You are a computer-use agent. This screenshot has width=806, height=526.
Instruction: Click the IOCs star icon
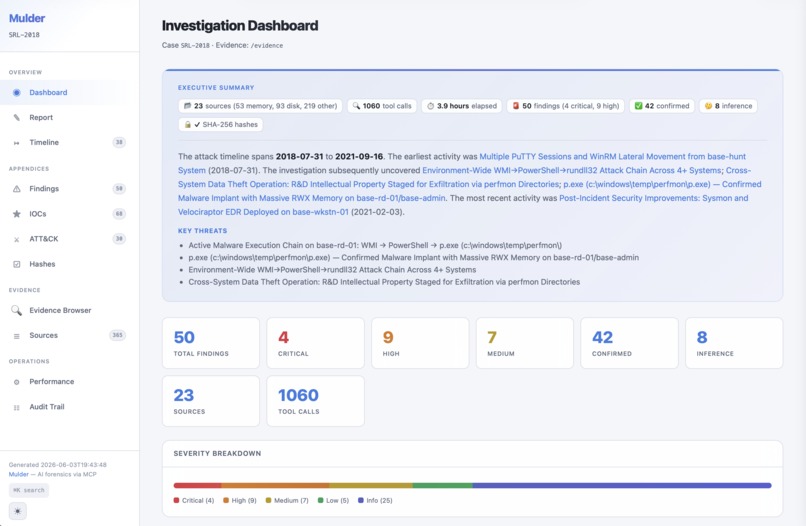pyautogui.click(x=16, y=214)
